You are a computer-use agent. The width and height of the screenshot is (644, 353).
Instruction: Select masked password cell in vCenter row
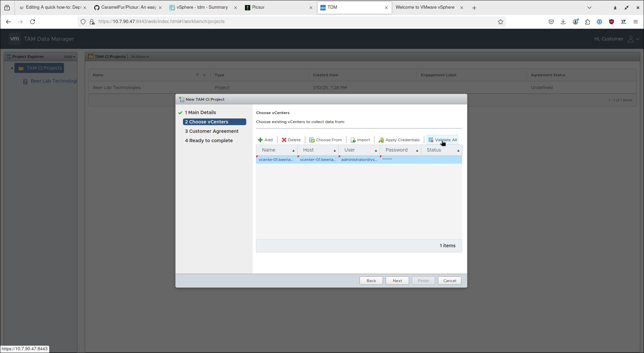(x=400, y=160)
